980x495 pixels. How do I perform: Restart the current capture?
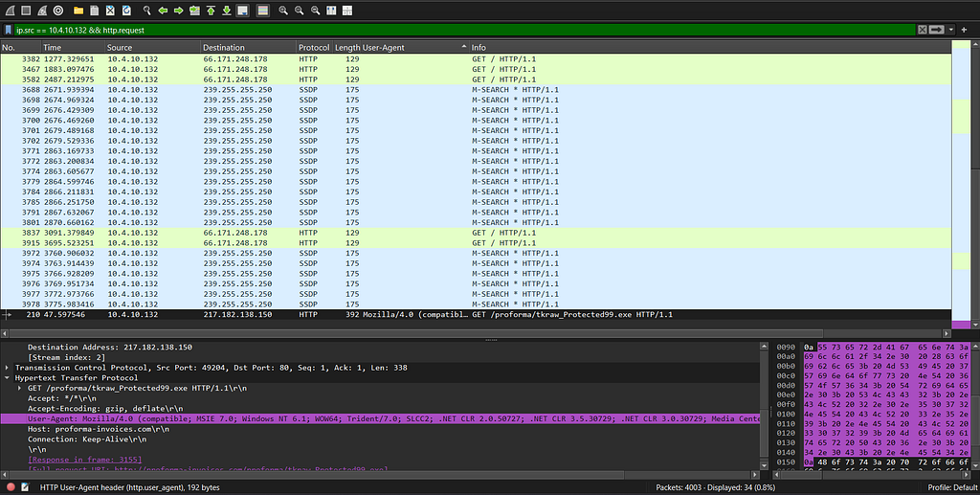tap(42, 10)
